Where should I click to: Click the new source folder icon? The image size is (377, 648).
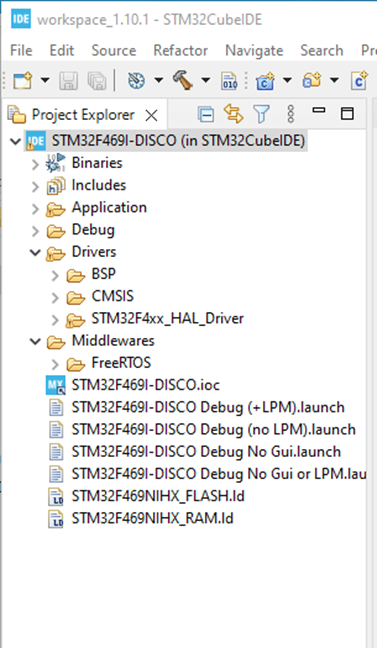[x=312, y=80]
